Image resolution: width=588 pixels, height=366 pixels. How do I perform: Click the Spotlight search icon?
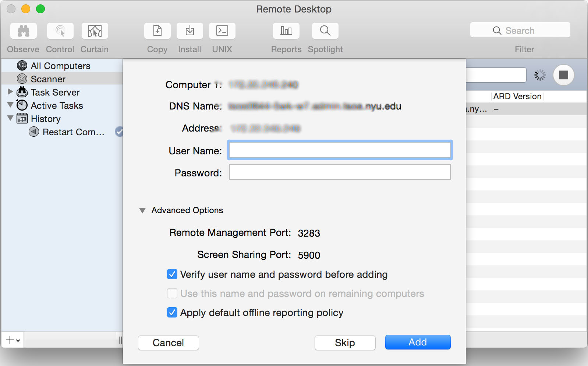(x=325, y=31)
